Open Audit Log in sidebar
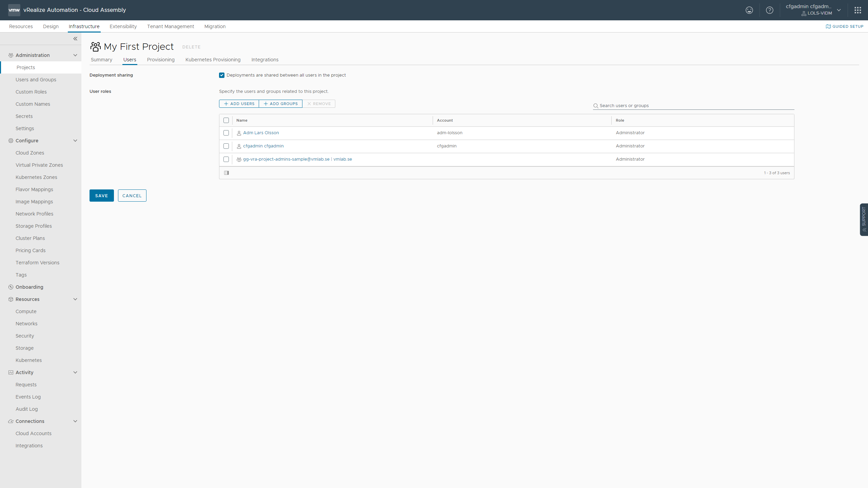Image resolution: width=868 pixels, height=488 pixels. [x=27, y=409]
